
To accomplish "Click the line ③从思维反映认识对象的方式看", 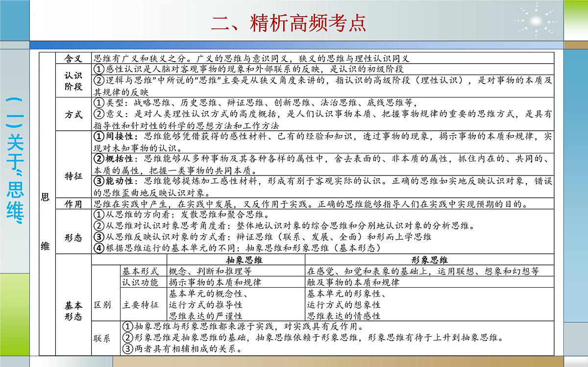I will pos(262,237).
